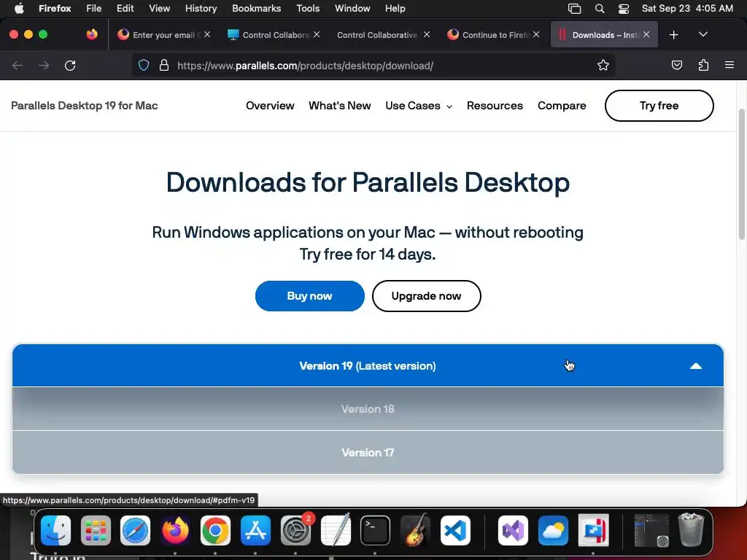747x560 pixels.
Task: Open Visual Studio purple icon in dock
Action: tap(513, 530)
